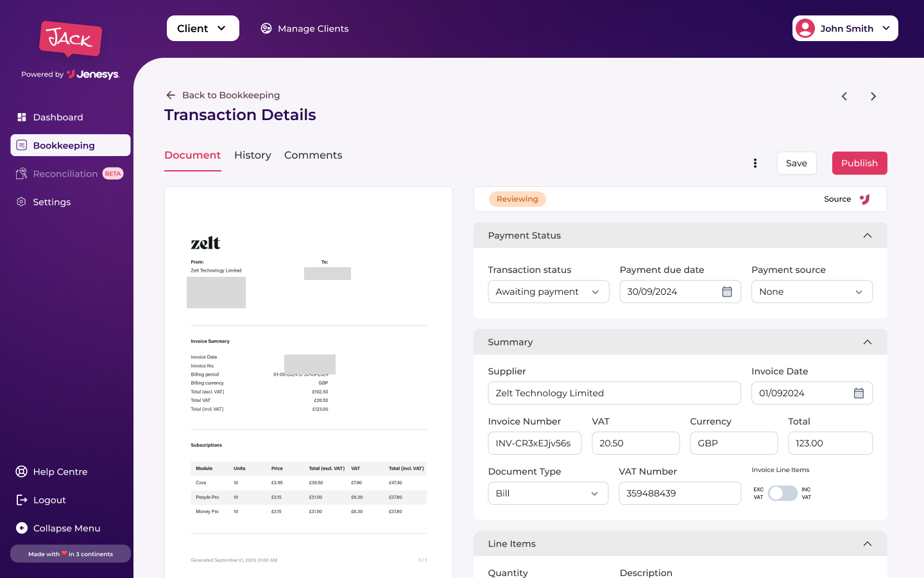Click the Help Centre link
Viewport: 924px width, 578px height.
pos(60,471)
